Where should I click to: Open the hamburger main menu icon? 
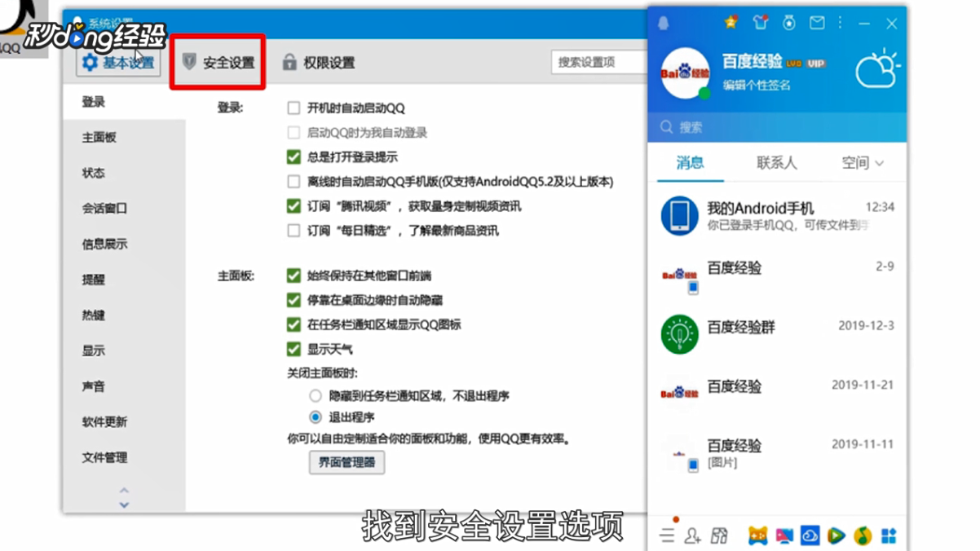tap(668, 536)
